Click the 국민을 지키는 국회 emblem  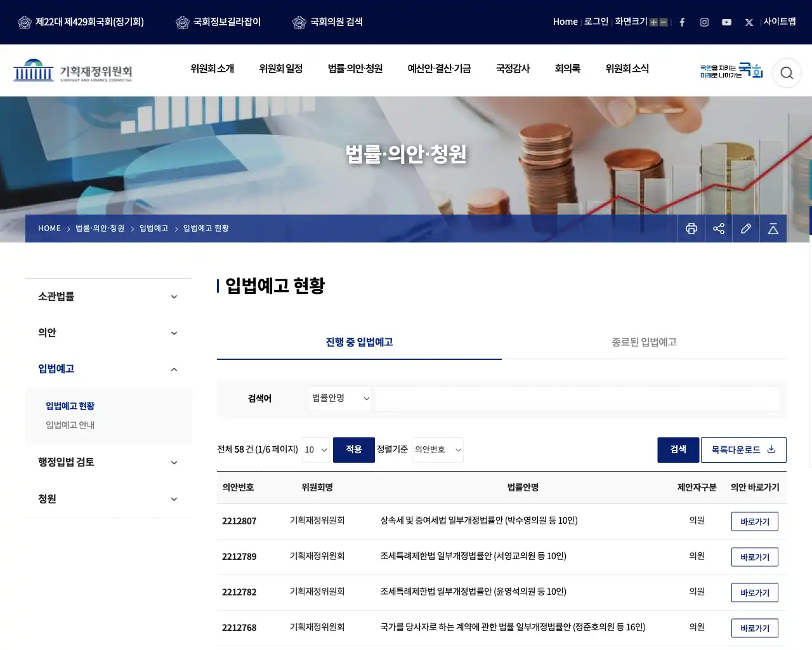pos(731,70)
